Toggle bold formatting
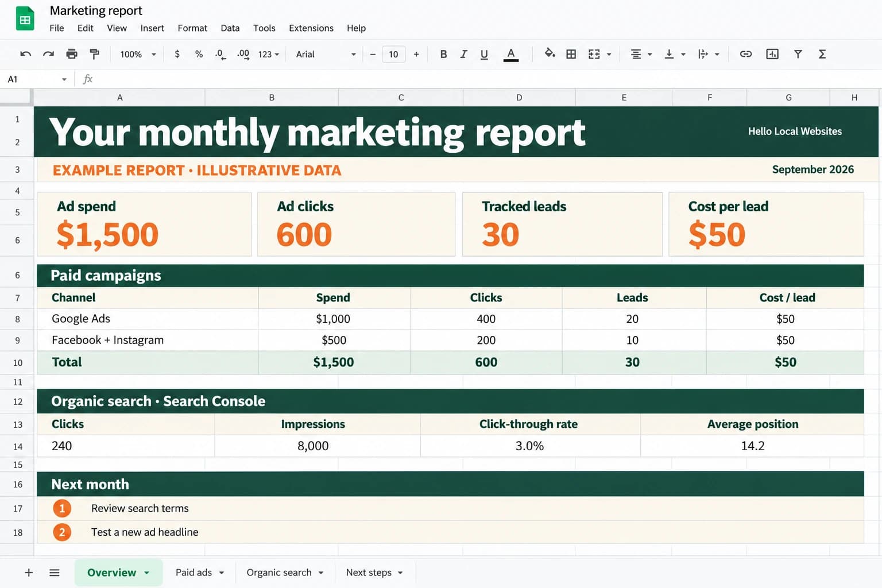882x588 pixels. (443, 54)
